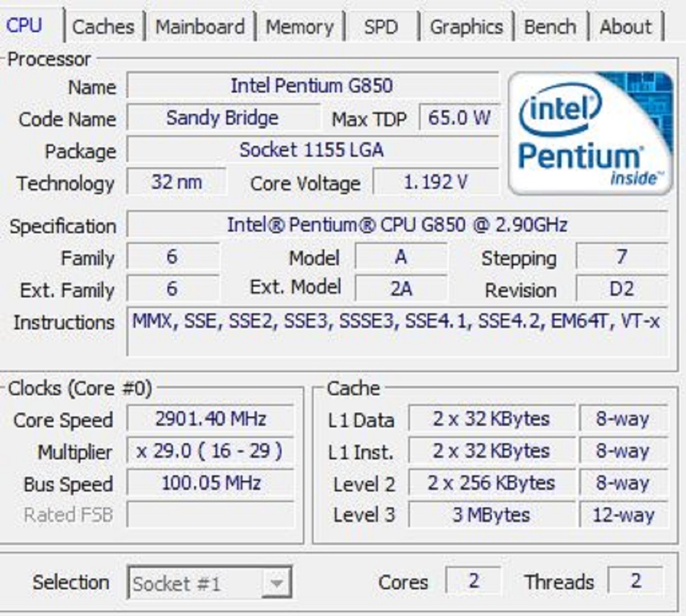Open the SPD tab
This screenshot has width=686, height=616.
point(381,27)
